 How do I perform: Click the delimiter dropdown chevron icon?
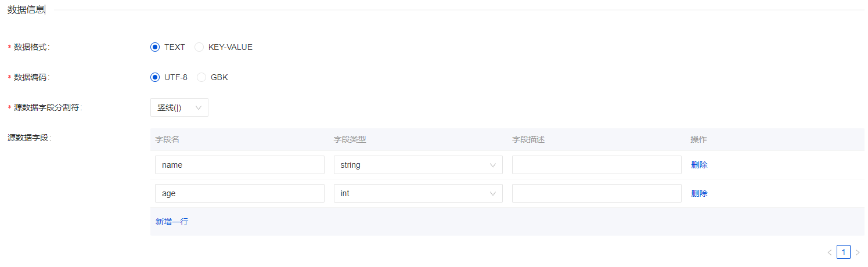[199, 107]
